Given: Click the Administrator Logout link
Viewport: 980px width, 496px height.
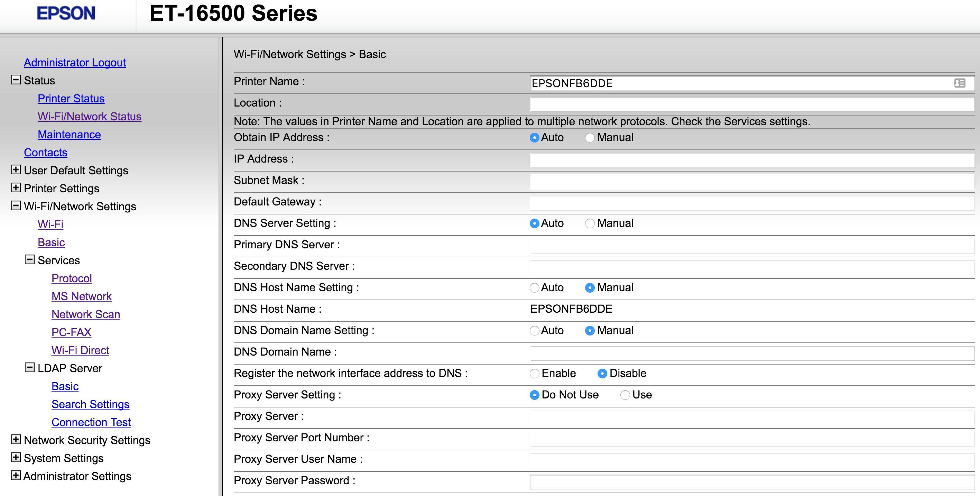Looking at the screenshot, I should coord(75,62).
